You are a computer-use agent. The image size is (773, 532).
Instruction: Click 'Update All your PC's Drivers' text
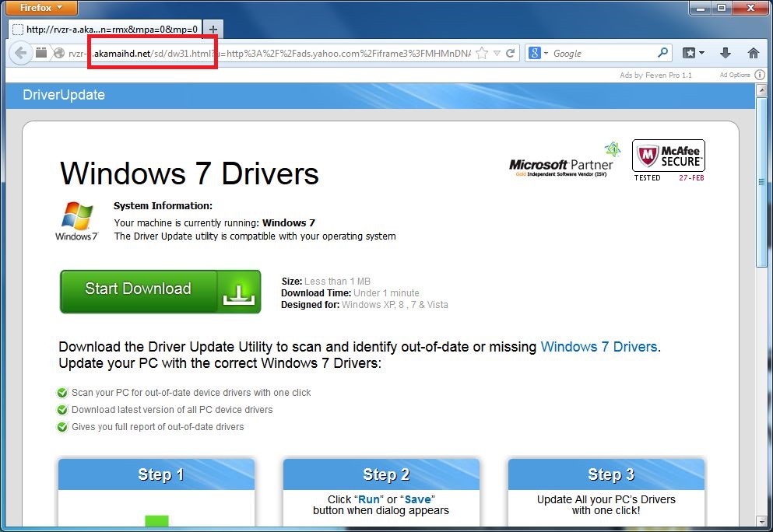pos(606,499)
